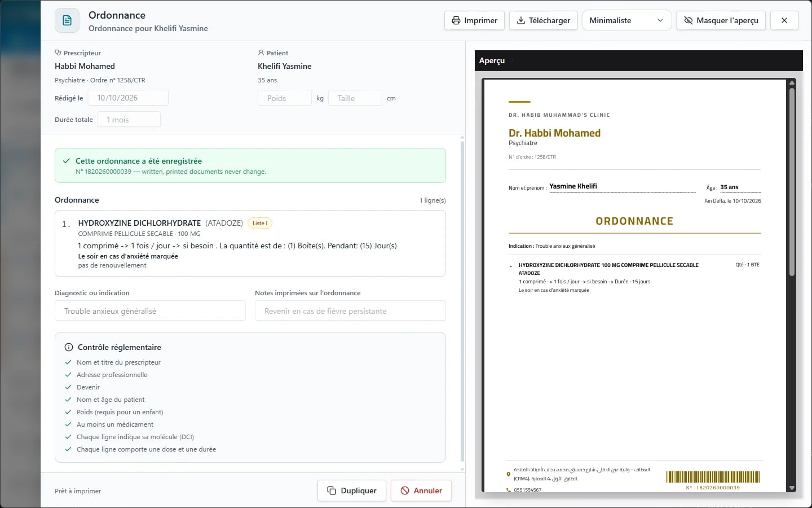Screen dimensions: 812x508
Task: Click the Taille input field
Action: [355, 98]
